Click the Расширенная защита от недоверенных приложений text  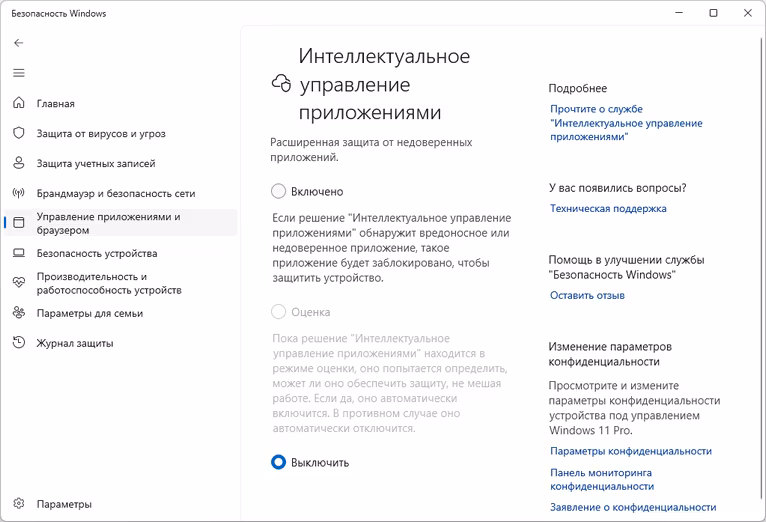(371, 150)
